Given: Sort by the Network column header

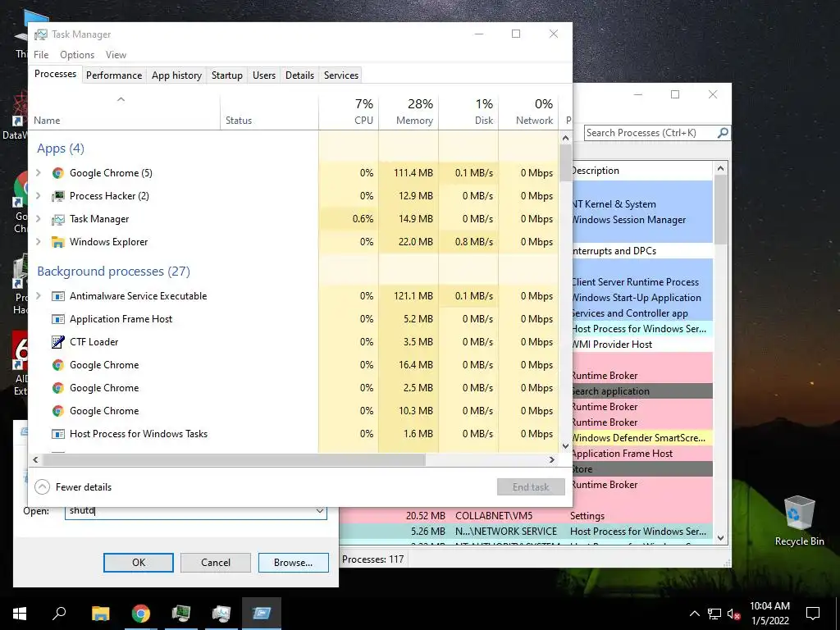Looking at the screenshot, I should click(x=529, y=112).
